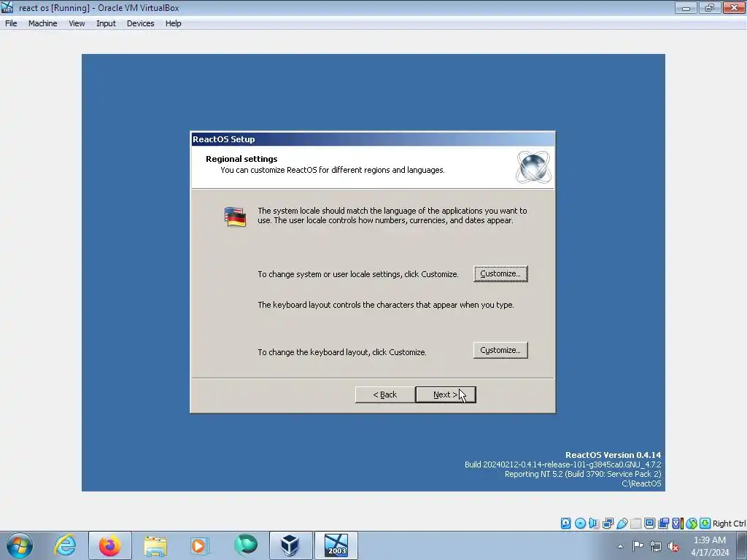Click Customize for system locale settings
The height and width of the screenshot is (560, 747).
(500, 274)
